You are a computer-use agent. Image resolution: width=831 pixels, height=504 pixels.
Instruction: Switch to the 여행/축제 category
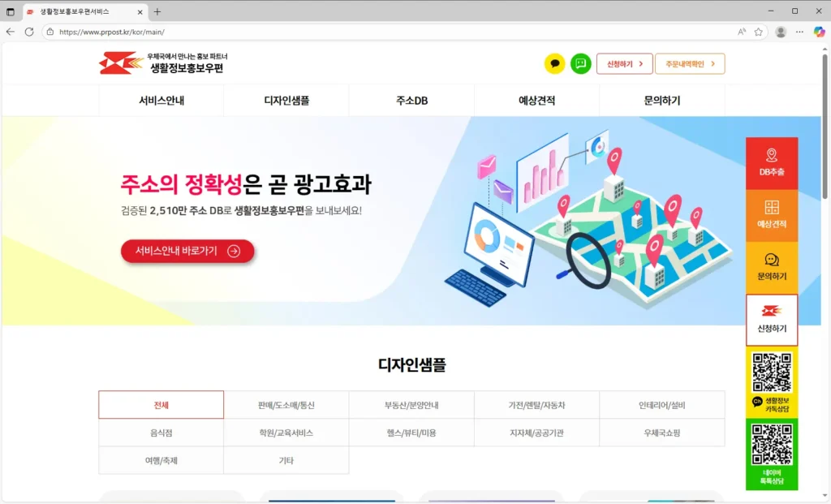(161, 461)
